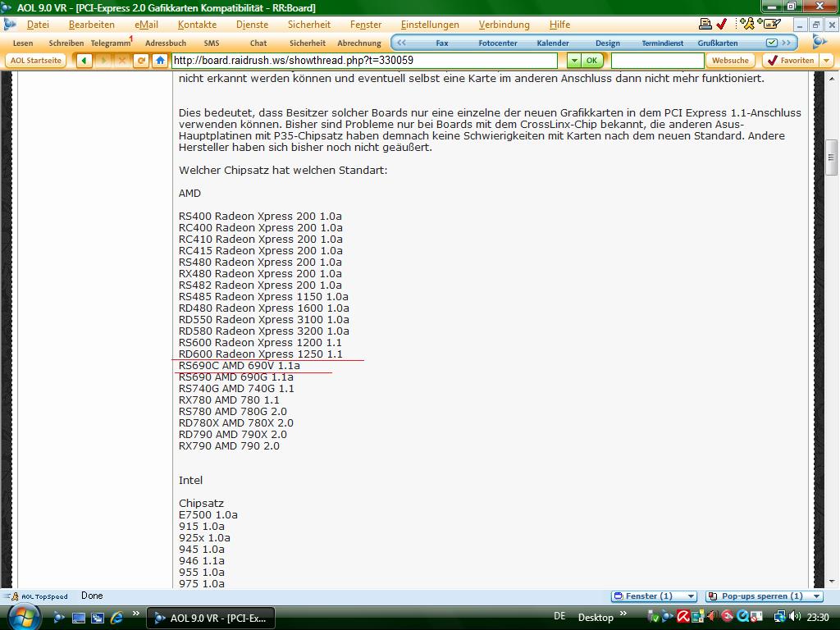Open URL history dropdown arrow
The height and width of the screenshot is (630, 840).
573,61
